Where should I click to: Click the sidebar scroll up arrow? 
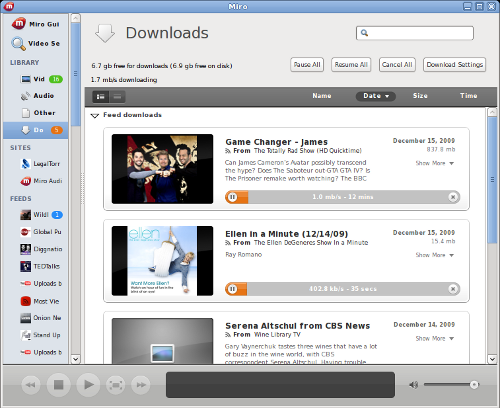pos(76,18)
